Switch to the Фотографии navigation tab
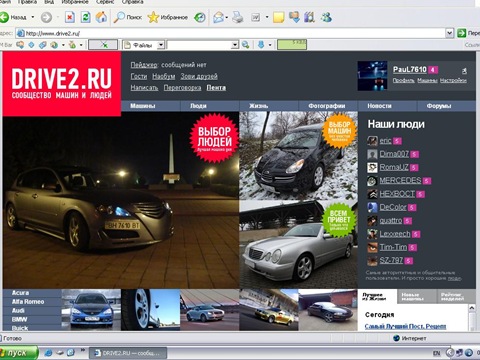 pos(327,106)
